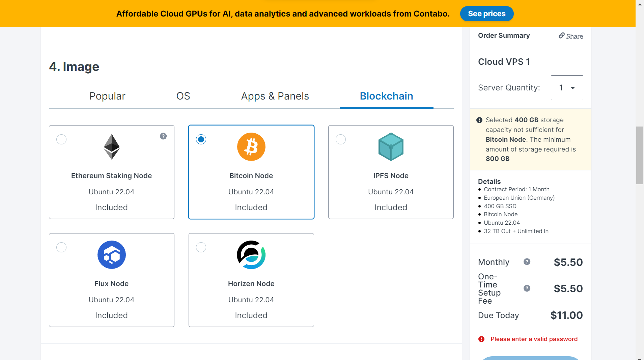
Task: Click the share link chain icon
Action: [561, 35]
